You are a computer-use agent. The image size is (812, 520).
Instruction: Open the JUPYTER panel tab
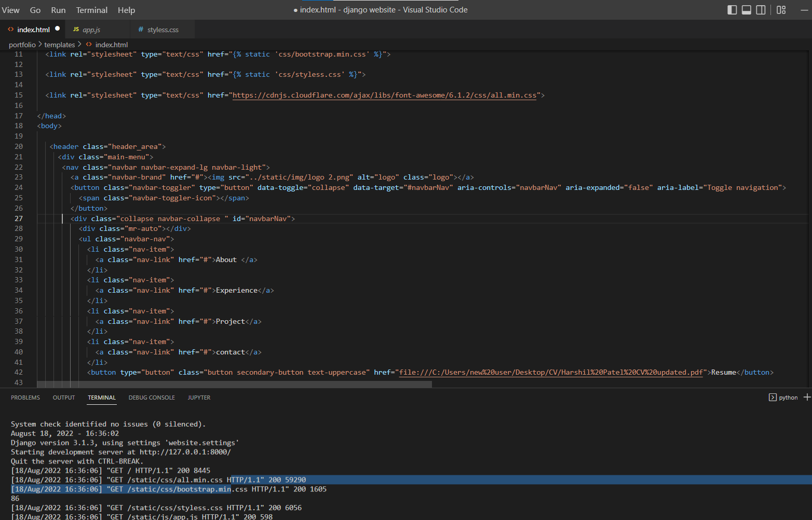(199, 398)
